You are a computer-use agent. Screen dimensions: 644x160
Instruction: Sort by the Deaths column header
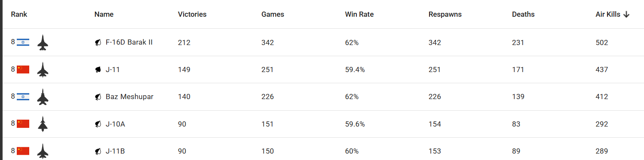(523, 14)
